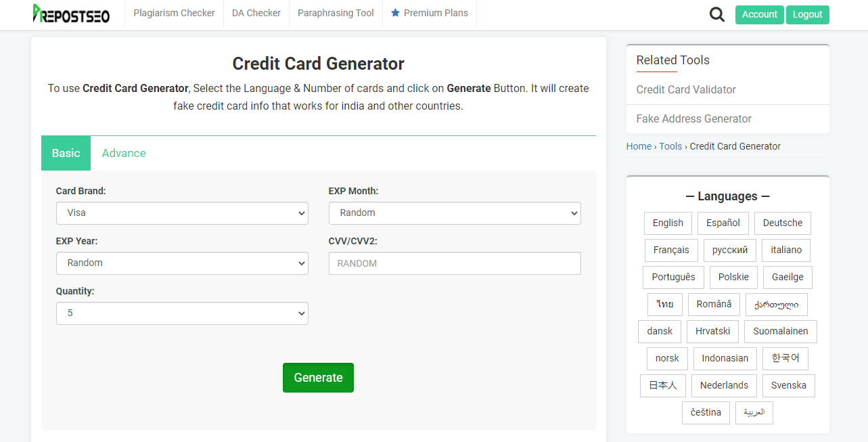Go to the Fake Address Generator
868x442 pixels.
(x=692, y=118)
